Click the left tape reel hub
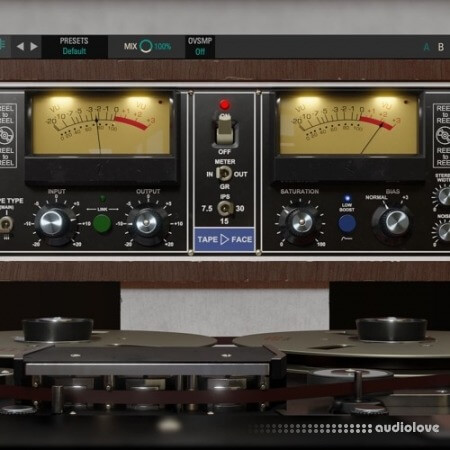Viewport: 450px width, 450px height. pyautogui.click(x=57, y=329)
